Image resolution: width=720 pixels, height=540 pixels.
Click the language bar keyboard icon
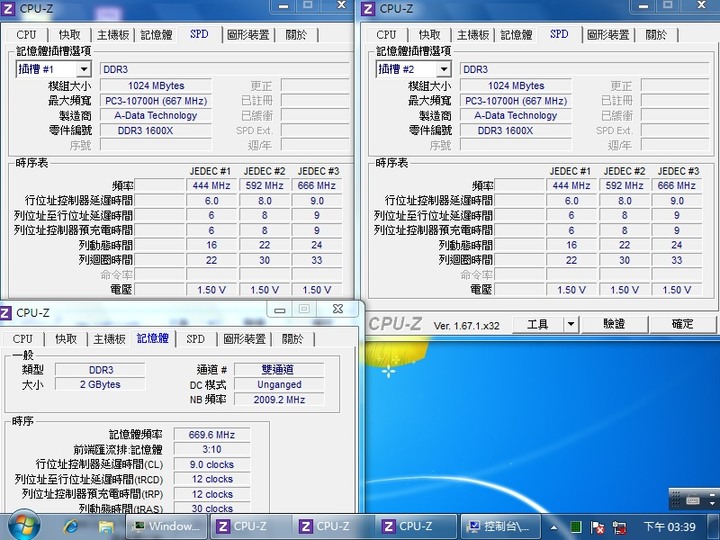click(692, 499)
